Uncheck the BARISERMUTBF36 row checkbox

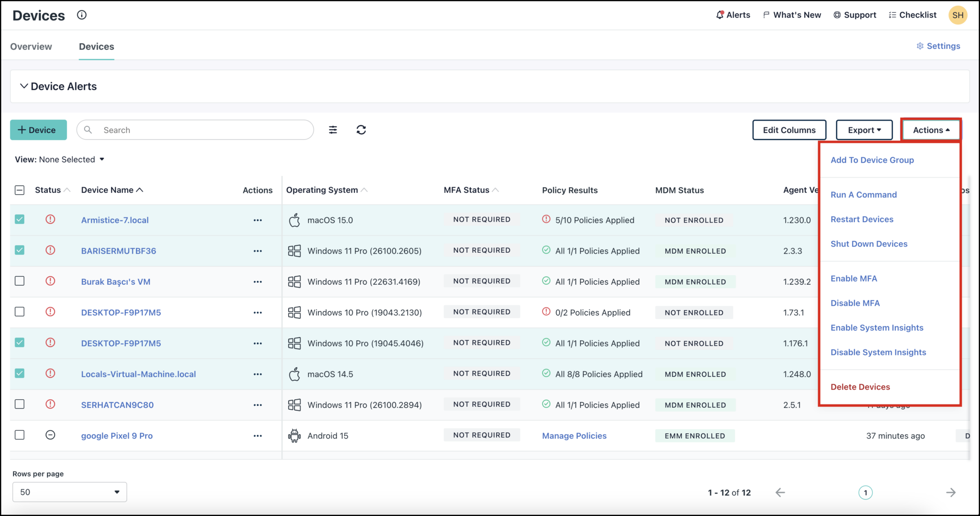pos(20,250)
